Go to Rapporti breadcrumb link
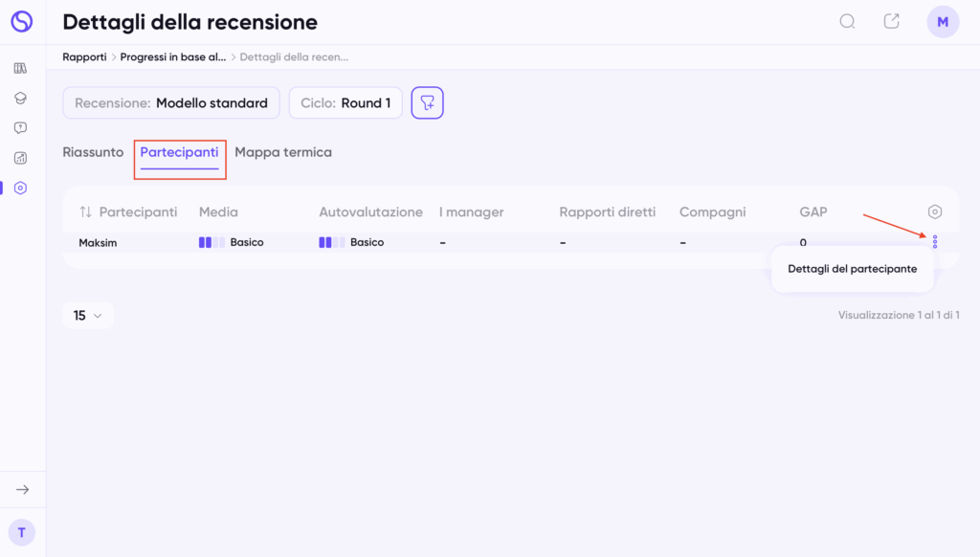 (x=84, y=56)
